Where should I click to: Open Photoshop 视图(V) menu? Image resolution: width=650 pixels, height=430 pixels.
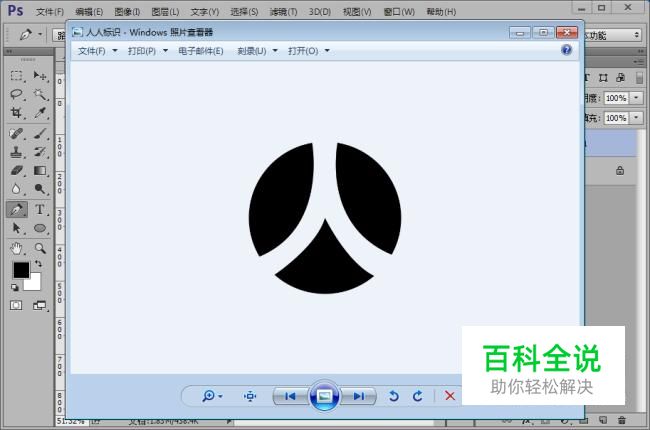click(357, 12)
